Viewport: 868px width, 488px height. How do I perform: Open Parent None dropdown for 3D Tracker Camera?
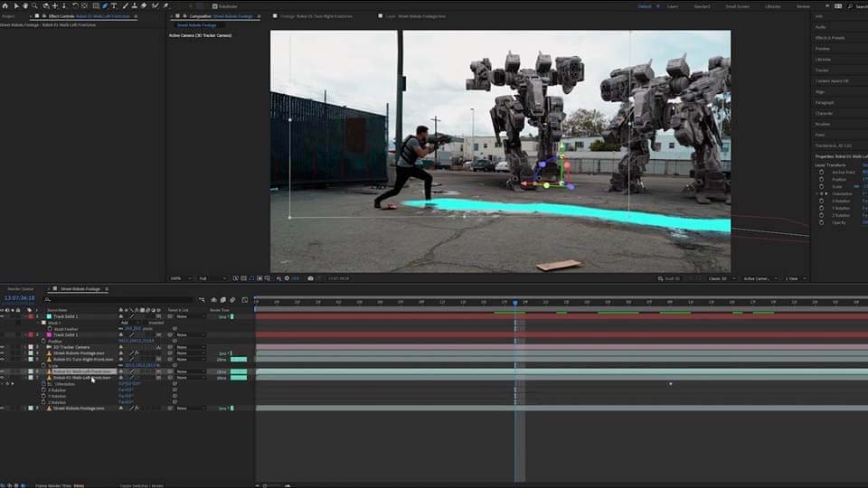[x=189, y=347]
